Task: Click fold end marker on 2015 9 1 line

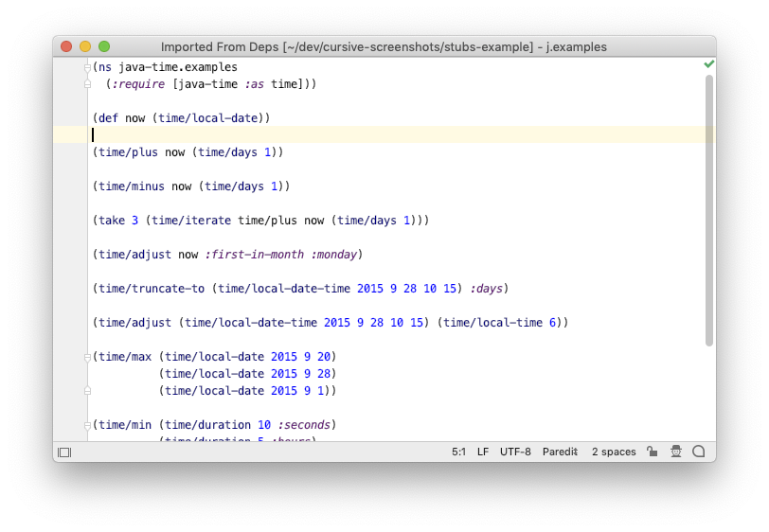Action: pos(87,391)
